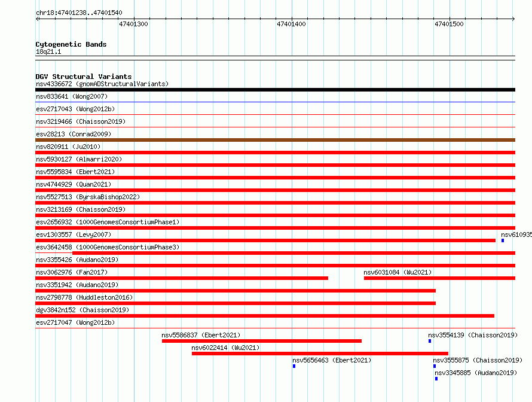Click the chr18:47401238..47401540 region label
Viewport: 532px width, 402px height.
79,13
